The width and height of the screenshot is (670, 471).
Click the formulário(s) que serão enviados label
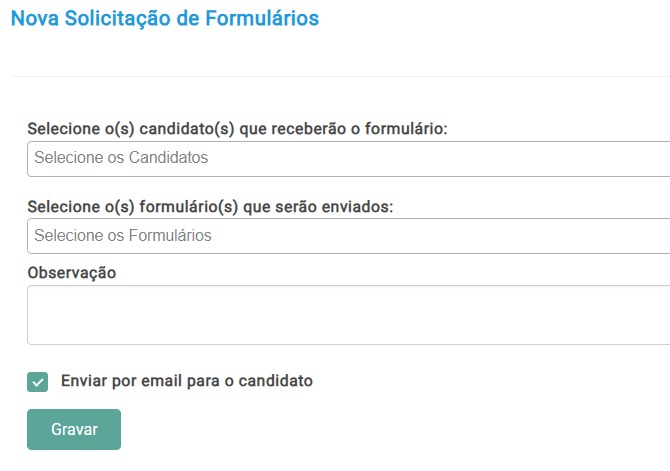point(211,207)
